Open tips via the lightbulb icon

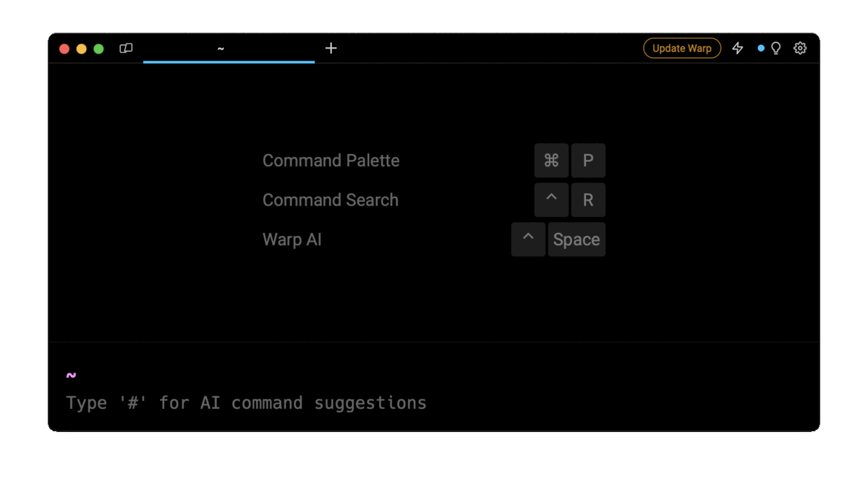tap(775, 48)
